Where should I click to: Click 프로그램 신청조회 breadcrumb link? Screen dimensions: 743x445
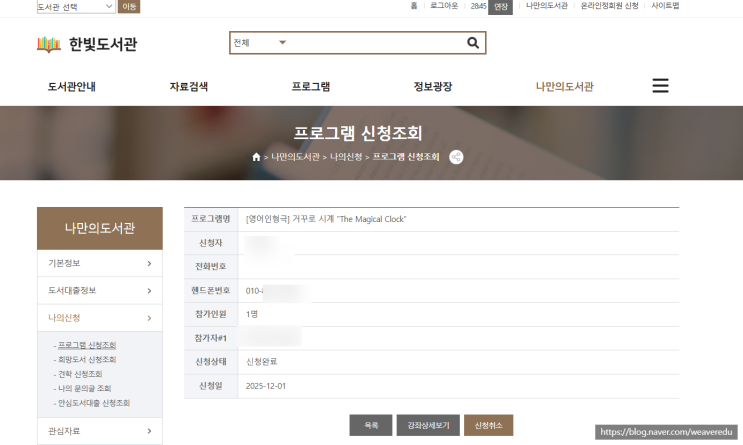[406, 157]
